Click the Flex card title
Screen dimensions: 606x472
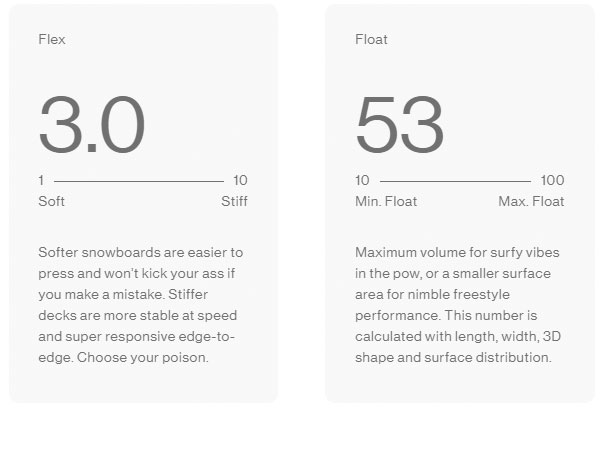tap(52, 40)
